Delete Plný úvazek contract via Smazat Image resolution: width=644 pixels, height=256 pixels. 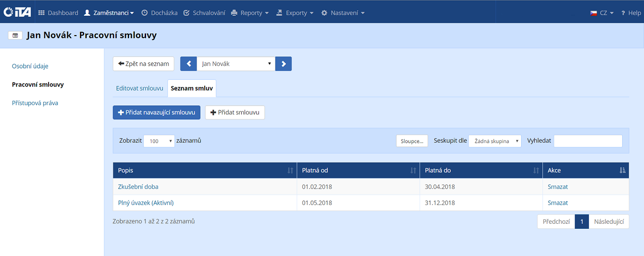[558, 203]
